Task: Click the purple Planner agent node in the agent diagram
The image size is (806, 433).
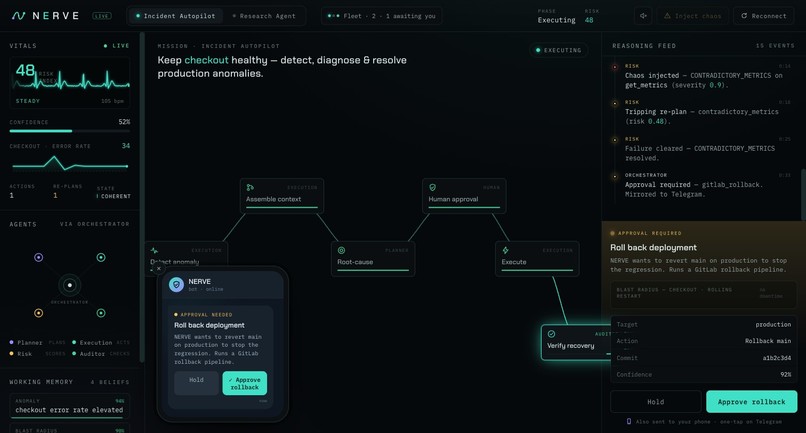Action: coord(39,257)
